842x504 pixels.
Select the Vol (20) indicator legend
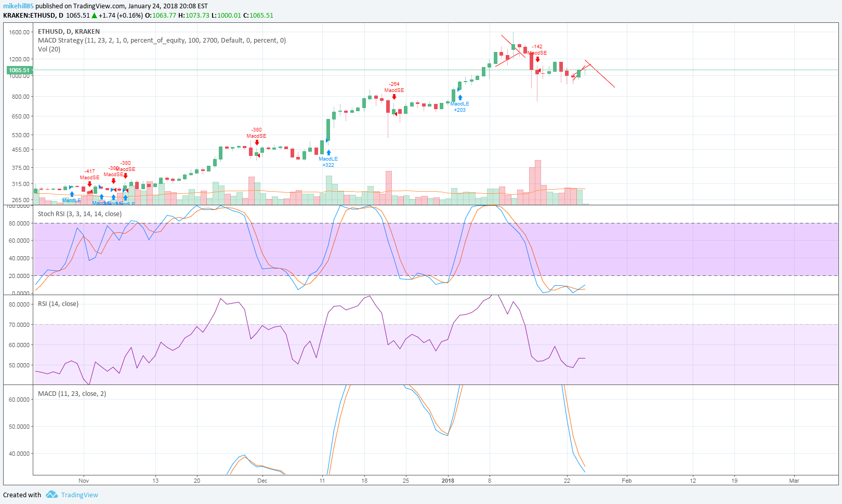point(49,49)
